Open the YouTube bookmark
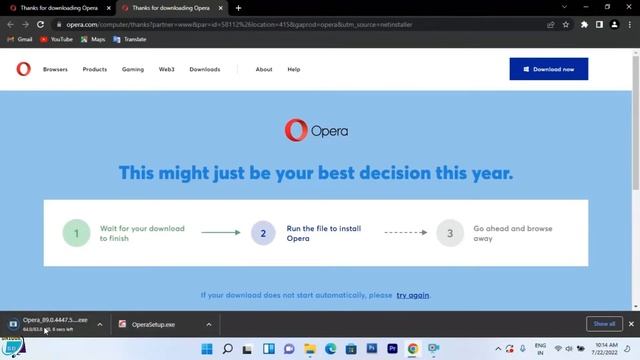 coord(56,39)
